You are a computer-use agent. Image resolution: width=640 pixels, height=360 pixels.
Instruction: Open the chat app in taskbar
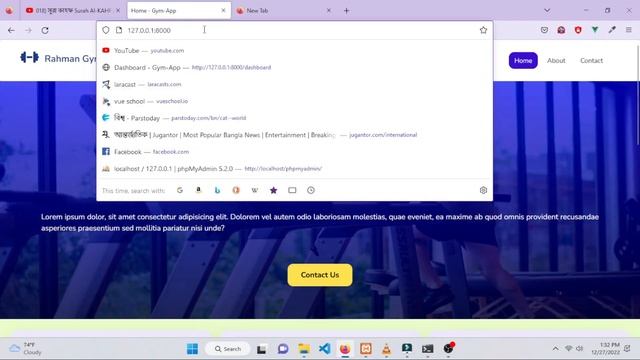pos(283,349)
